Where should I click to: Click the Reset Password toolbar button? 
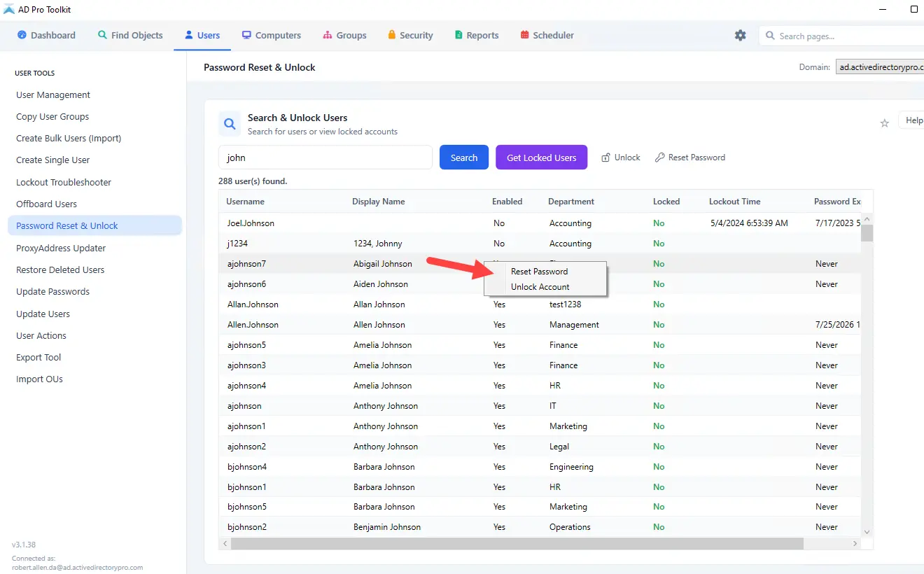[x=690, y=157]
